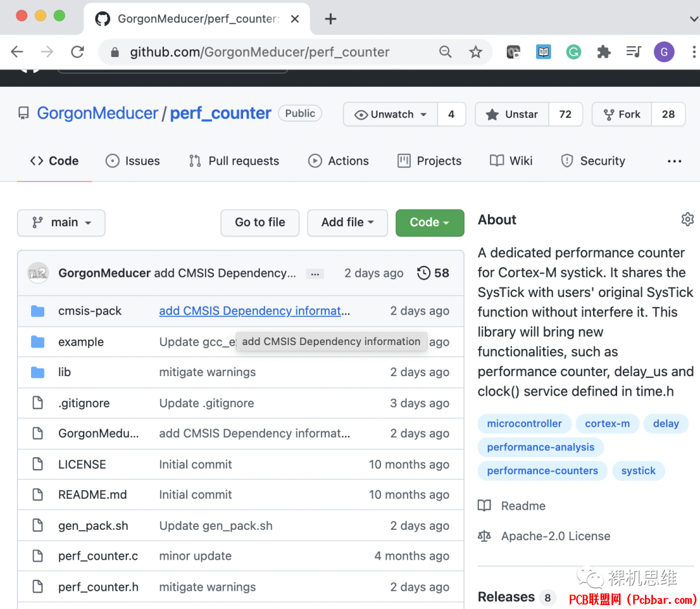Expand commit message ellipsis button
The height and width of the screenshot is (609, 700).
315,274
